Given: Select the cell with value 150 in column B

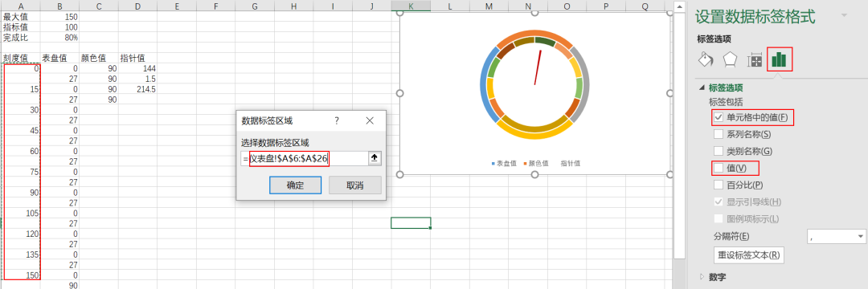Looking at the screenshot, I should click(x=59, y=17).
